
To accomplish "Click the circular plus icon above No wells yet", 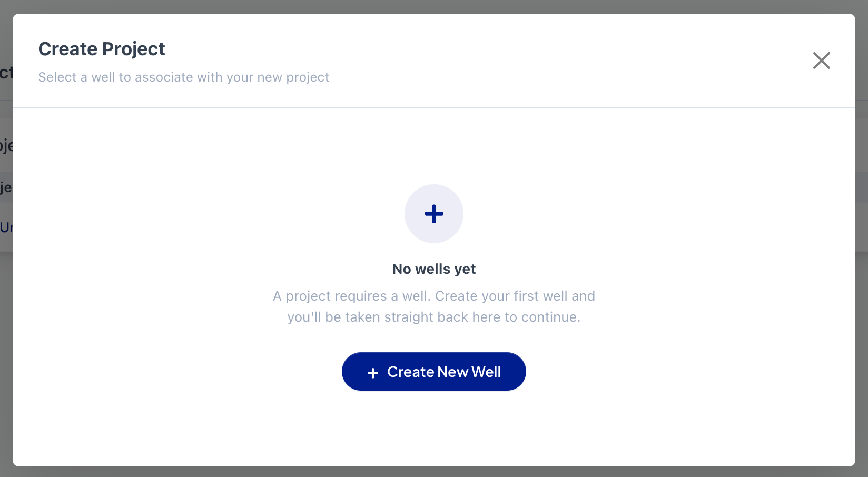I will click(434, 214).
